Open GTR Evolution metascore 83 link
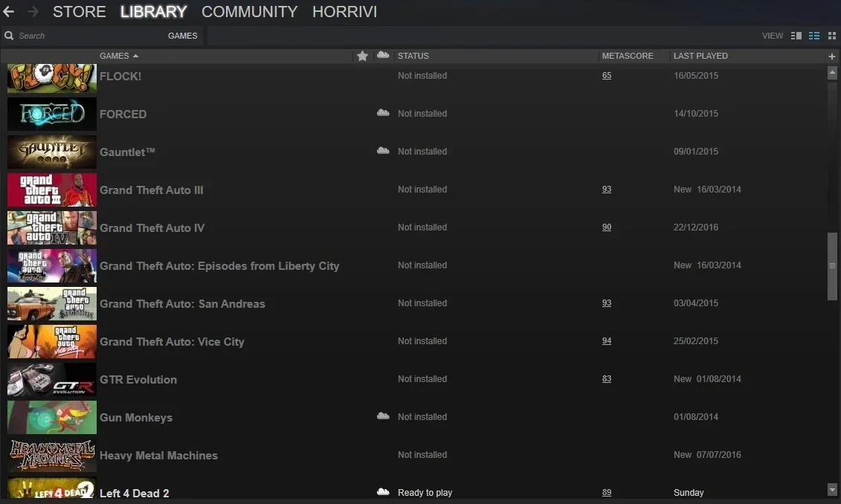The height and width of the screenshot is (504, 841). tap(607, 379)
